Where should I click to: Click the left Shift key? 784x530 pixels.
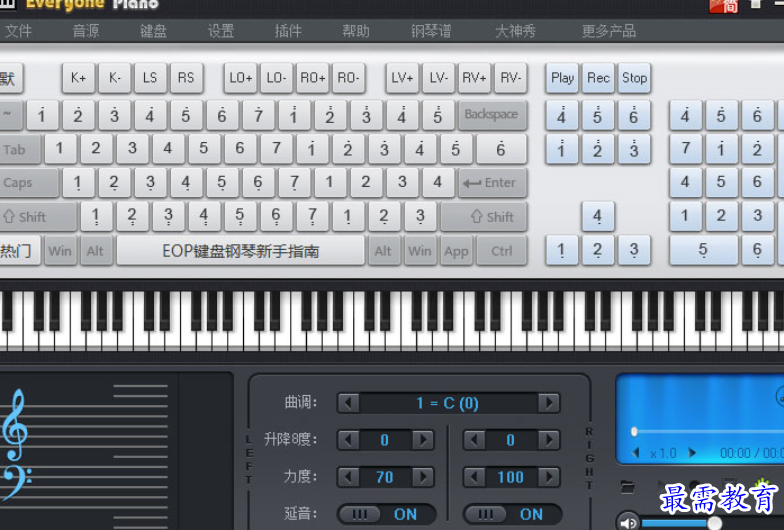38,216
